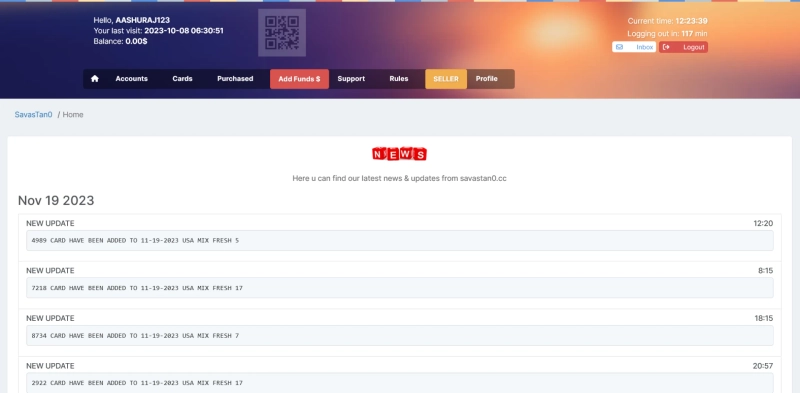Open the Profile menu item
This screenshot has height=393, width=800.
point(487,79)
